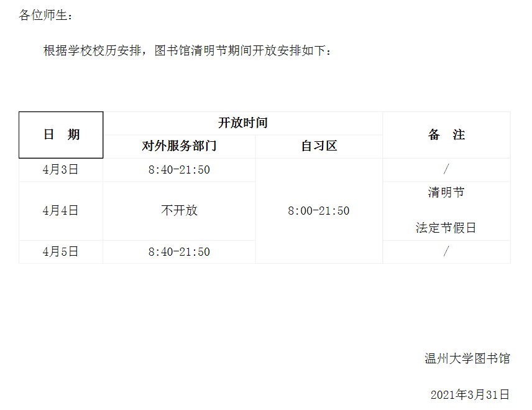The width and height of the screenshot is (532, 410).
Task: Select the 对外服务部门 column header
Action: pos(179,146)
